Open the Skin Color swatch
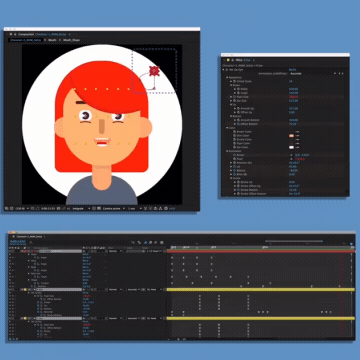Image resolution: width=360 pixels, height=360 pixels. 291,136
